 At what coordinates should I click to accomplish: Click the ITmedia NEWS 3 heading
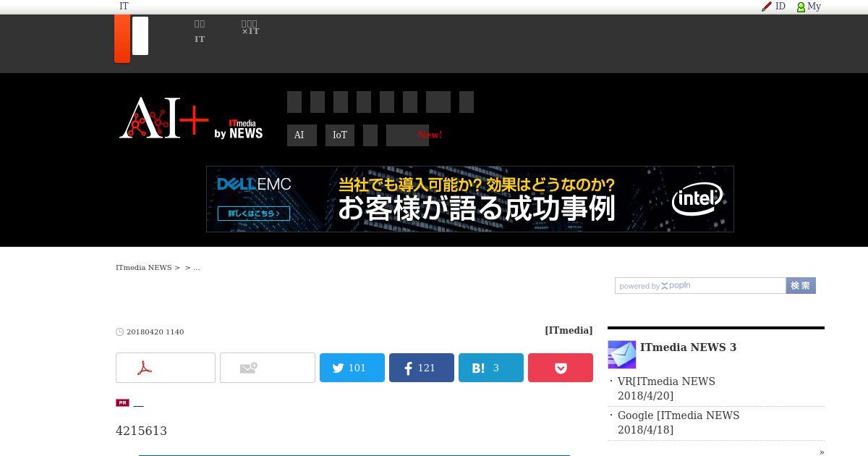(688, 347)
